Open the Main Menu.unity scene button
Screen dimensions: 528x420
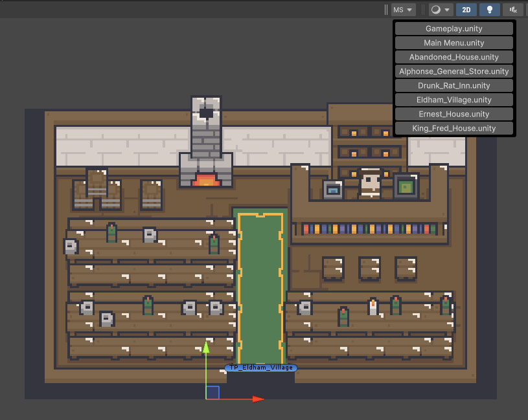click(x=453, y=42)
